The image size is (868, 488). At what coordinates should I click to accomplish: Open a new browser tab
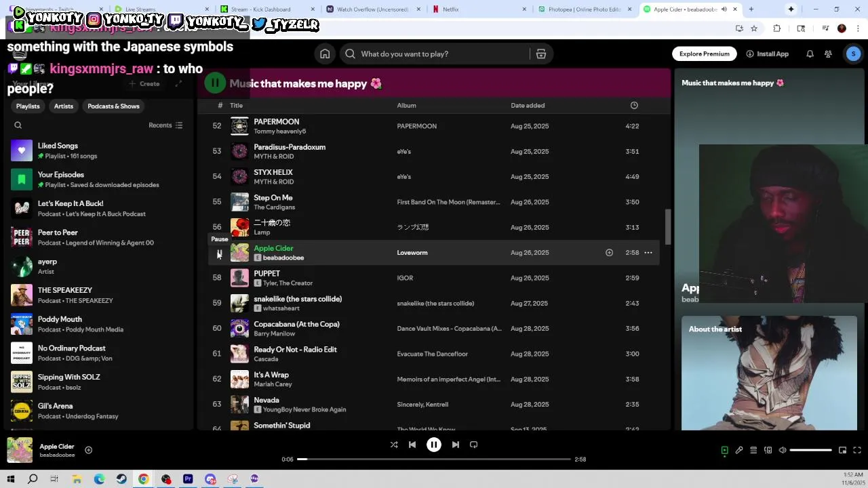[751, 9]
